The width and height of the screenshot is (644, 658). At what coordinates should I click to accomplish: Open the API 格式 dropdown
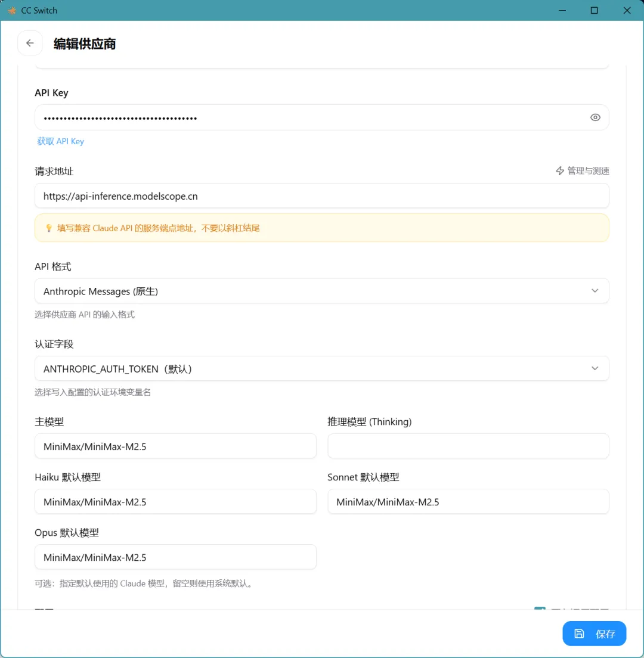[x=321, y=291]
